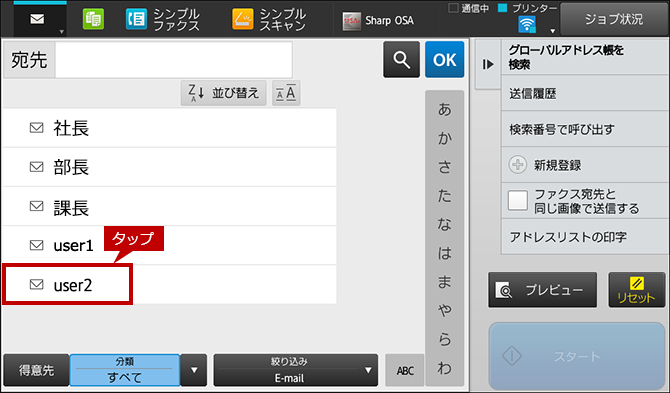Open グローバルアドレス帳を検索
This screenshot has height=393, width=670.
click(585, 57)
